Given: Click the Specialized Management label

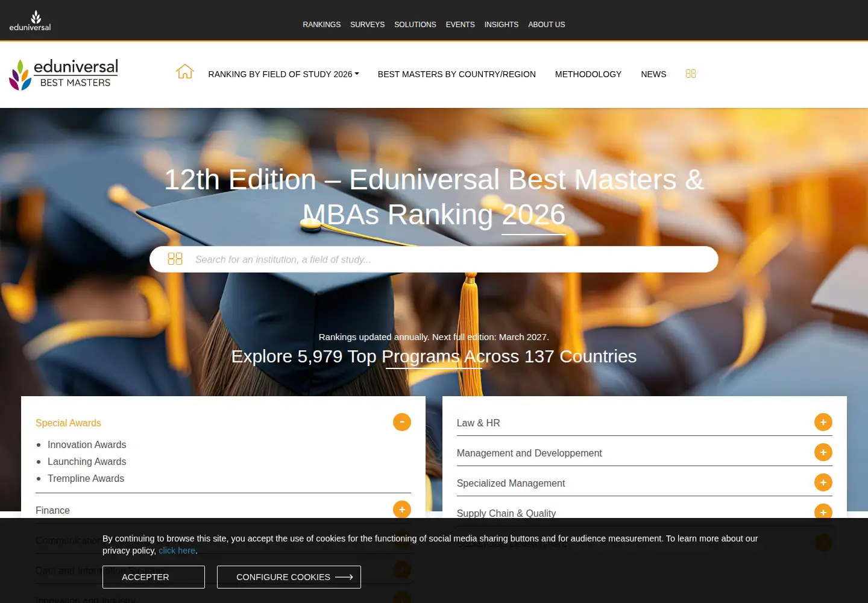Looking at the screenshot, I should tap(511, 483).
